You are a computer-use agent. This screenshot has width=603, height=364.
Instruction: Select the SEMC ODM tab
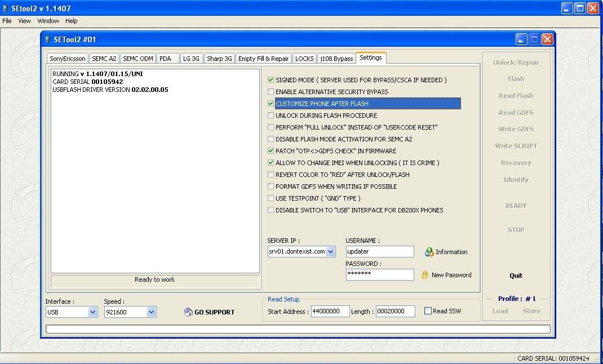138,59
